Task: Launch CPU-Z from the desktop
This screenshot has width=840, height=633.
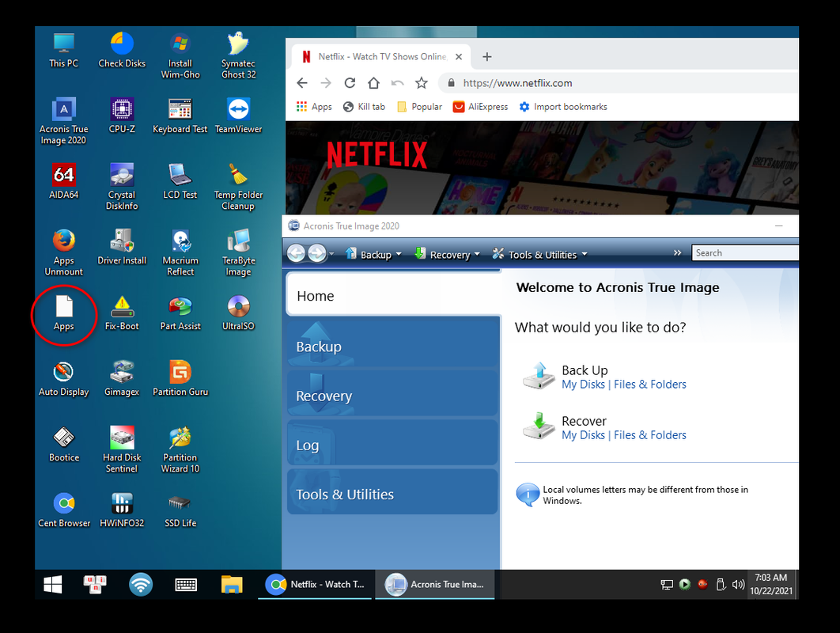Action: click(122, 116)
